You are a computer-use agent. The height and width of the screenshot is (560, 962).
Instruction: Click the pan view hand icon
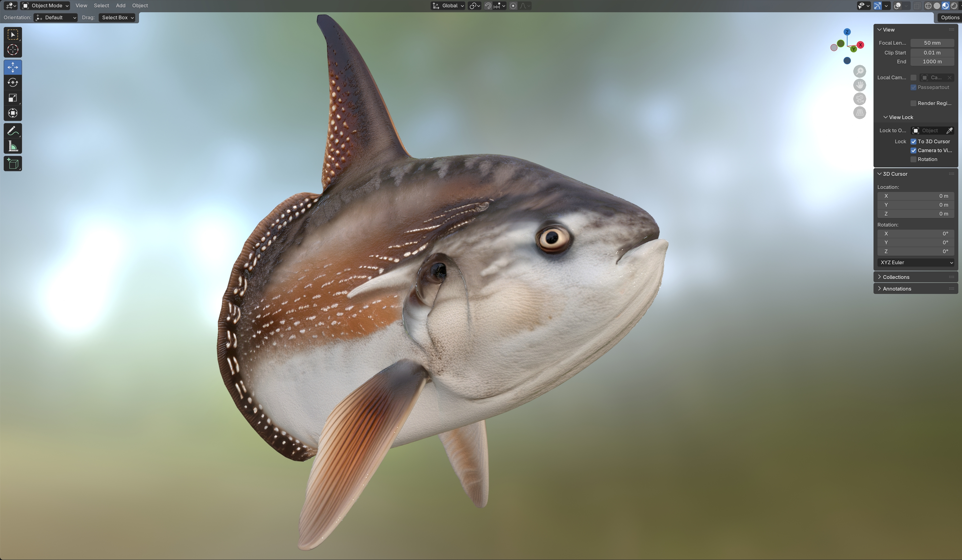859,85
